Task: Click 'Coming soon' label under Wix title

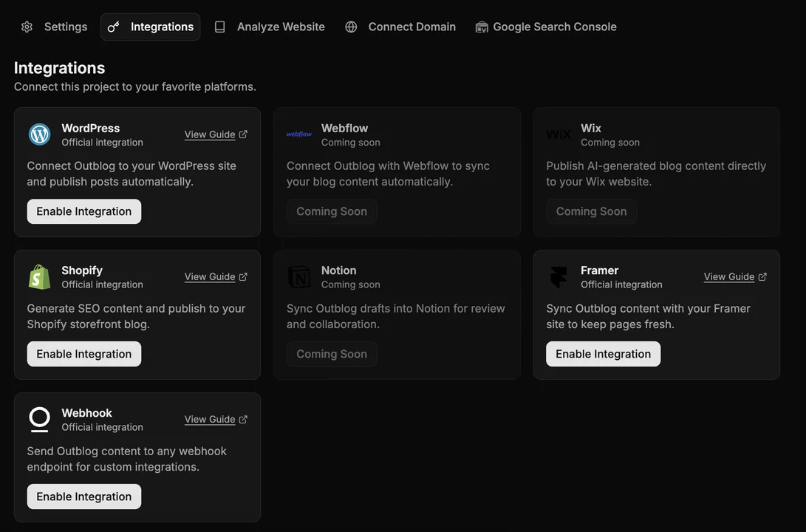Action: point(610,143)
